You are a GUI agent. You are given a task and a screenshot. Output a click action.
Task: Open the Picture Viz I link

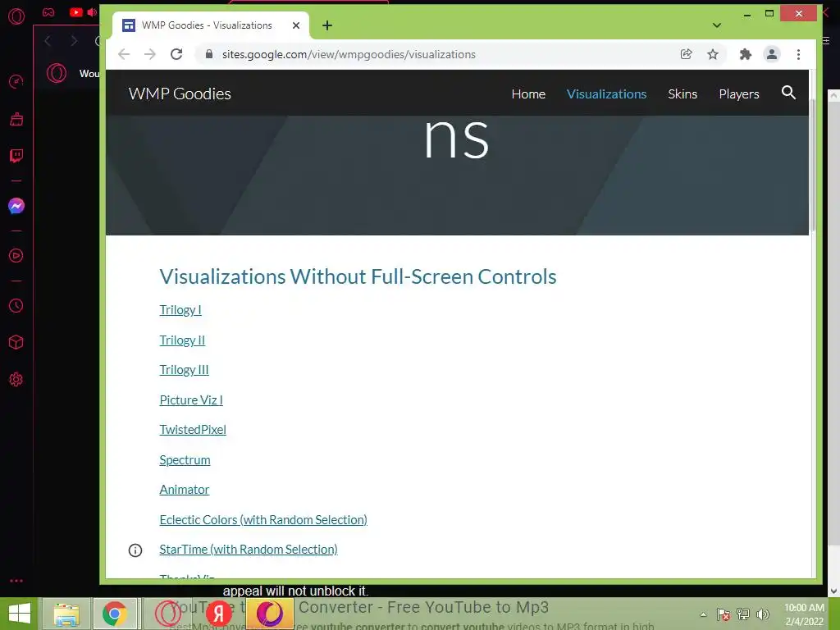click(191, 399)
